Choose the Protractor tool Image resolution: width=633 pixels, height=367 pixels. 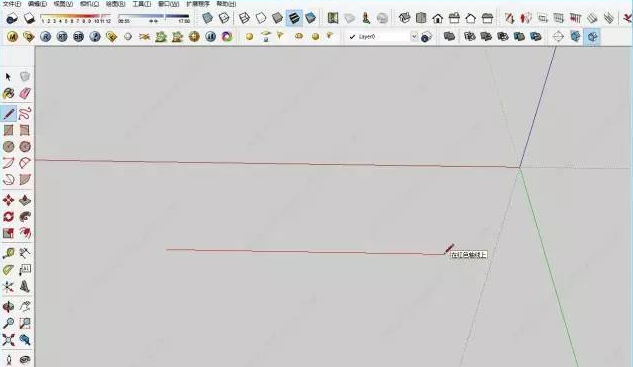[x=8, y=270]
